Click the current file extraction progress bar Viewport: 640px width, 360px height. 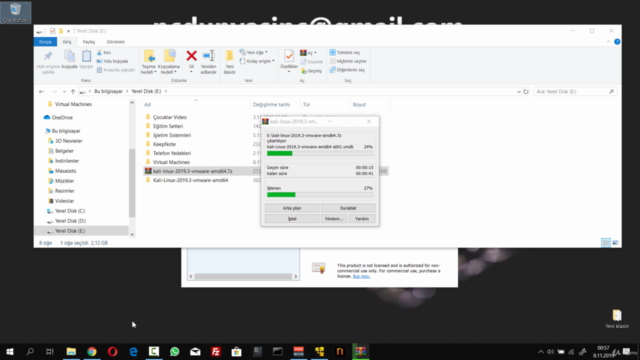pos(320,153)
